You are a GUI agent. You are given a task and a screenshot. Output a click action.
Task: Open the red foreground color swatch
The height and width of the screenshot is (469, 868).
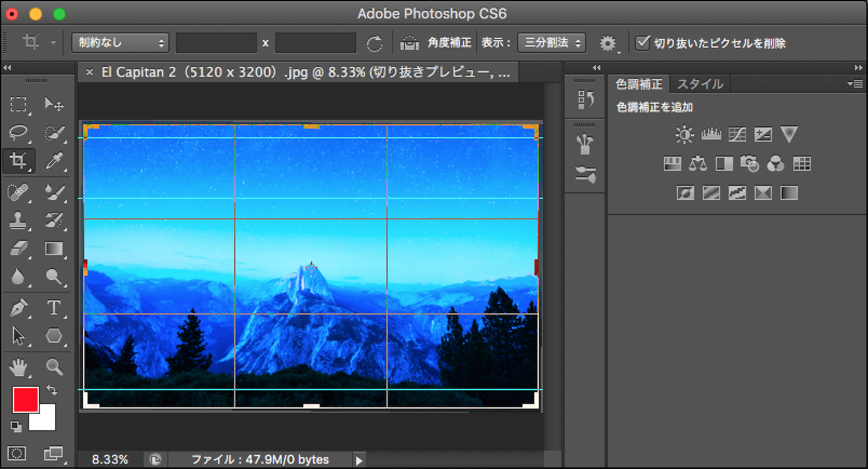pyautogui.click(x=24, y=400)
